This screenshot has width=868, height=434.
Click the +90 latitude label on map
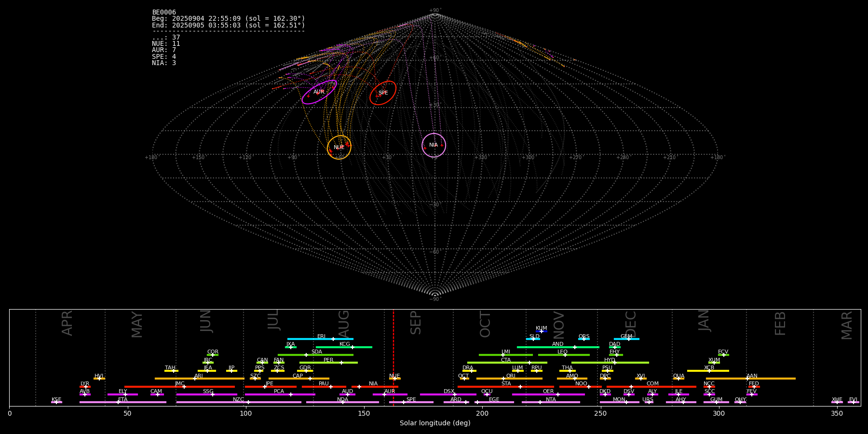pos(435,10)
